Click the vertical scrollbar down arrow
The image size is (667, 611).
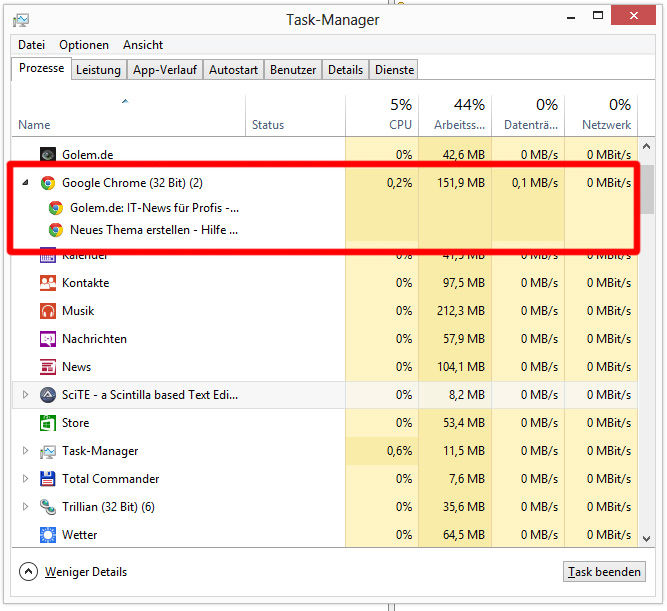(x=647, y=539)
